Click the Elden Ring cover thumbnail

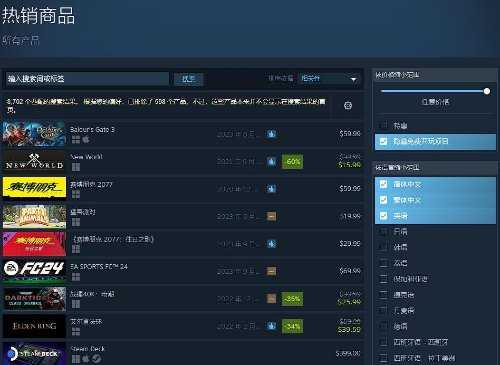pyautogui.click(x=34, y=326)
